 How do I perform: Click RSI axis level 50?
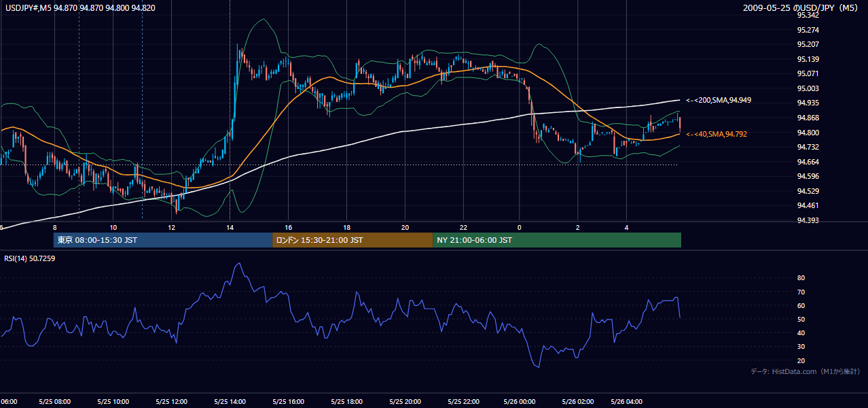pyautogui.click(x=801, y=319)
